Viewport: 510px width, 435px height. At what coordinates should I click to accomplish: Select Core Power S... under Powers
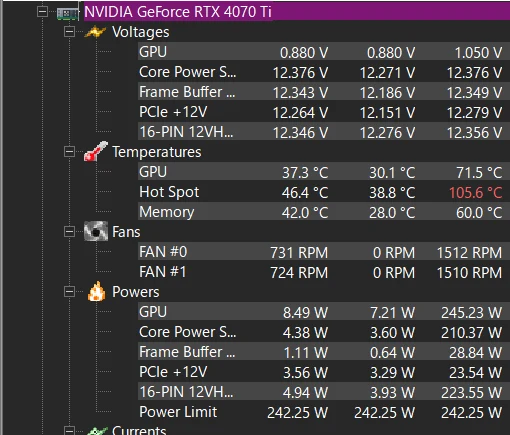coord(188,332)
